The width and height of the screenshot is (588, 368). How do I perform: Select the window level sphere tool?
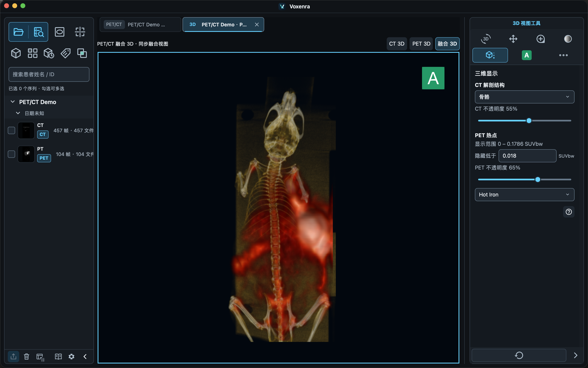point(568,39)
